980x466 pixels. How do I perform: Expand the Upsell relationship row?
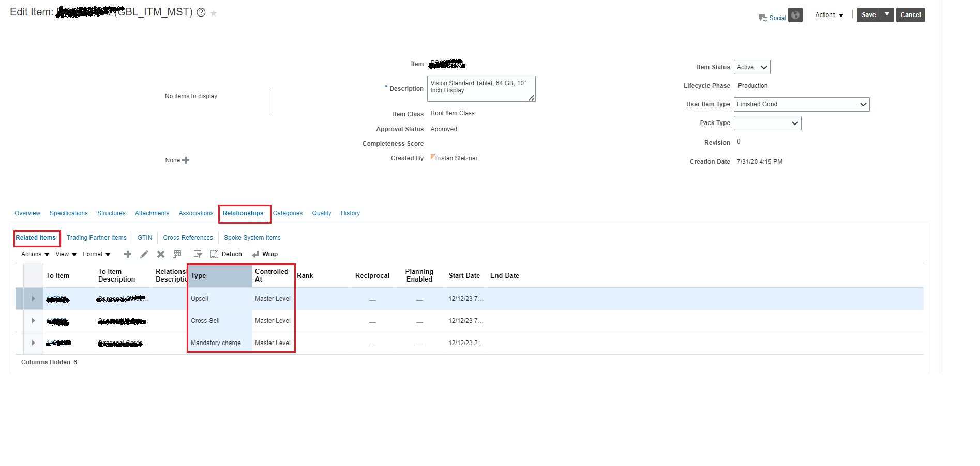click(x=34, y=299)
